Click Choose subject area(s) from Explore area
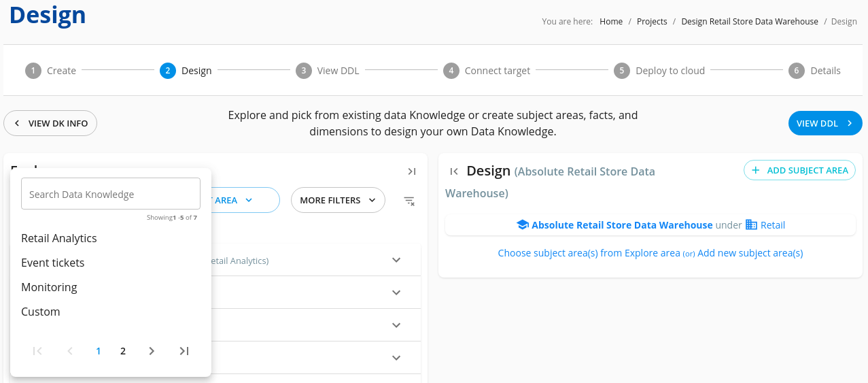 [x=589, y=253]
